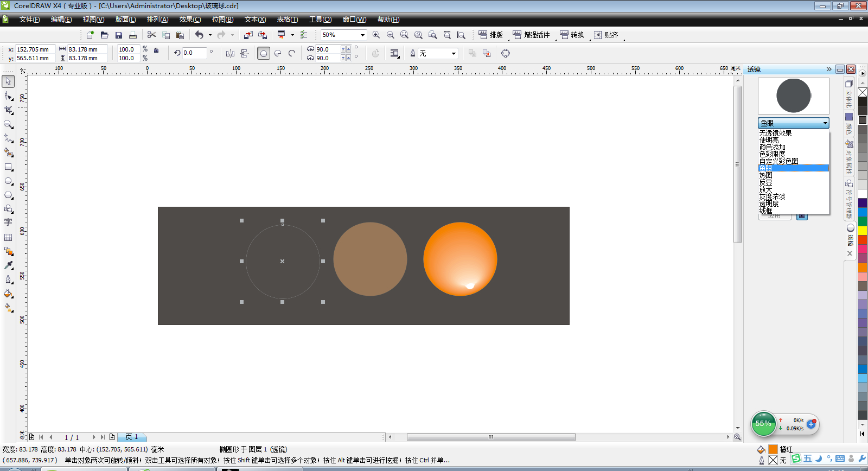This screenshot has height=471, width=868.
Task: Select the Crop tool in toolbox
Action: 8,110
